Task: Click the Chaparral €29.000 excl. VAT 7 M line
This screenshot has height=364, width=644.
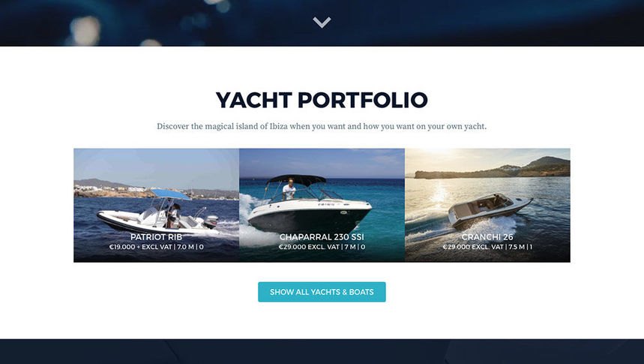Action: tap(322, 247)
